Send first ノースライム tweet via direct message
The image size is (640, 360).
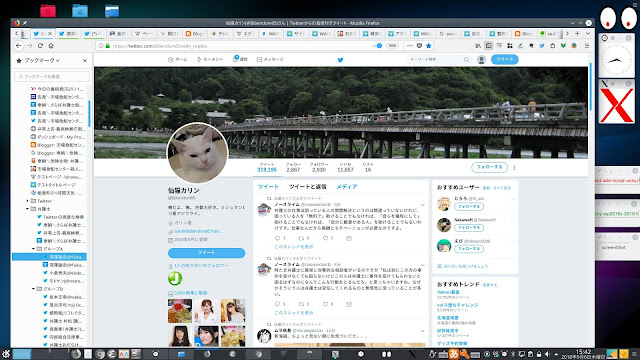pyautogui.click(x=349, y=238)
